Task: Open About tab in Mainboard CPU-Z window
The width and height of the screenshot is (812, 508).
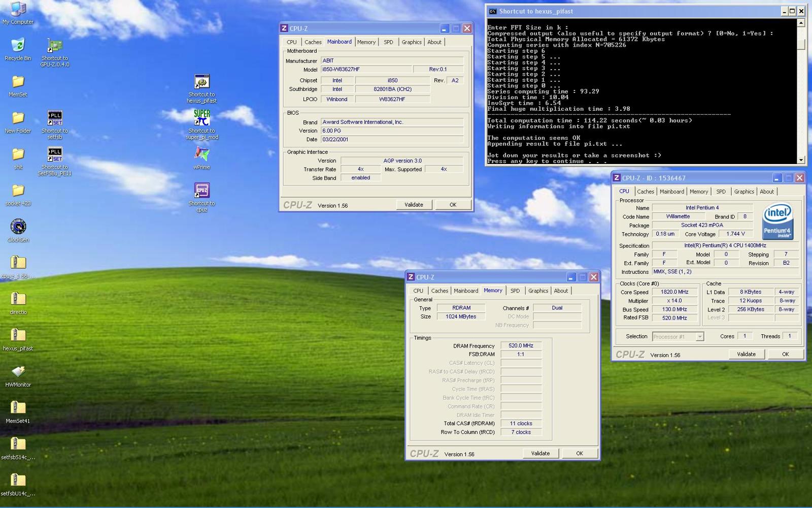Action: [x=434, y=42]
